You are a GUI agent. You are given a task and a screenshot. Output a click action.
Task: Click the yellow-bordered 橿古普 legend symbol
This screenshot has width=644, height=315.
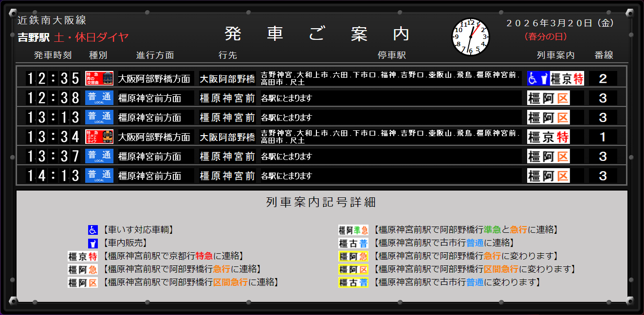point(353,282)
